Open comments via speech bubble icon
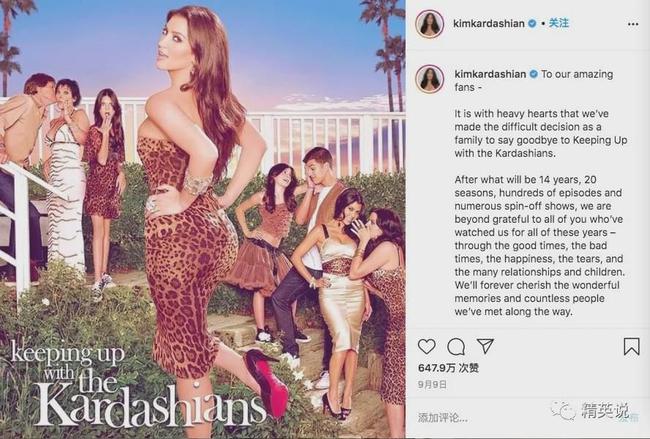This screenshot has width=650, height=439. pos(456,347)
